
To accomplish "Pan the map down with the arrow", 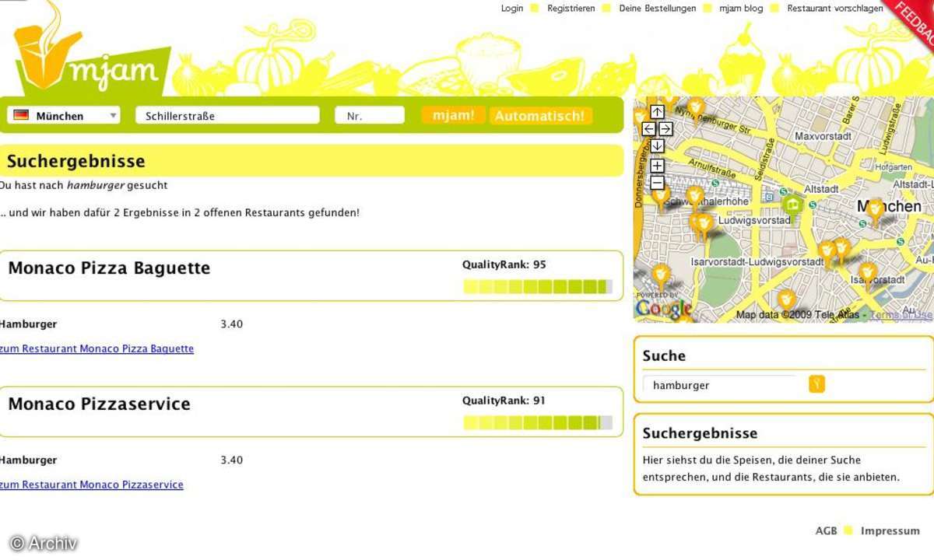I will tap(657, 146).
